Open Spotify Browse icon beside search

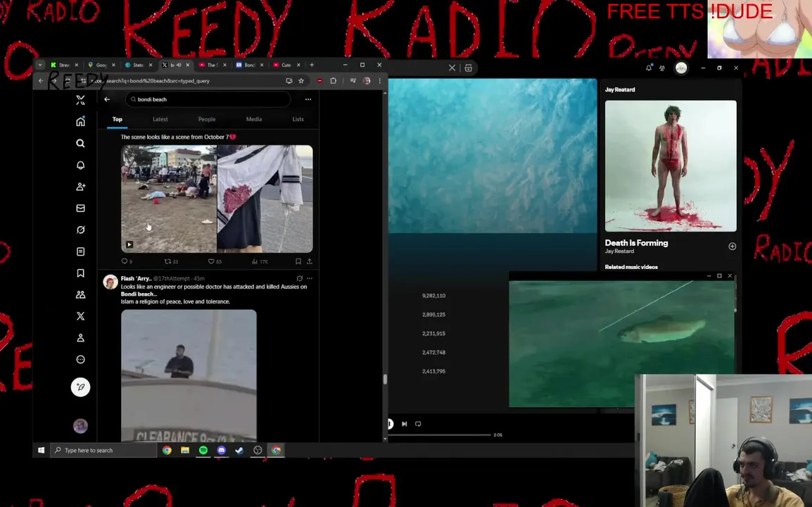468,68
